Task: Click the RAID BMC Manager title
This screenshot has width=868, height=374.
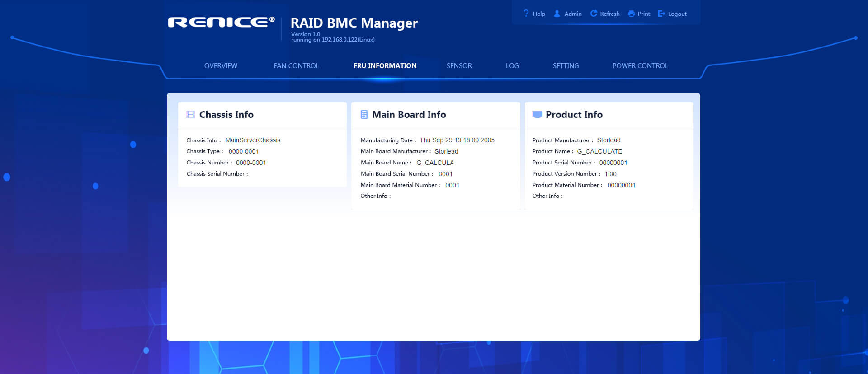Action: 354,23
